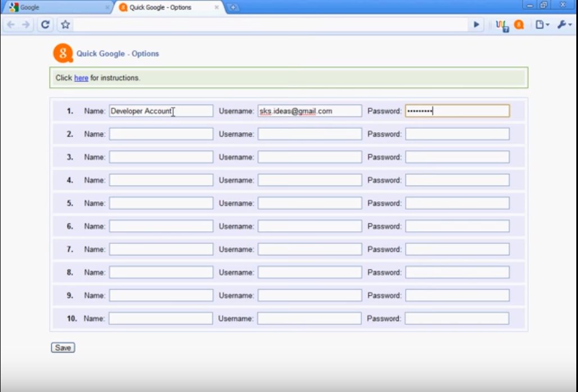Open the 'here' instructions link

81,78
